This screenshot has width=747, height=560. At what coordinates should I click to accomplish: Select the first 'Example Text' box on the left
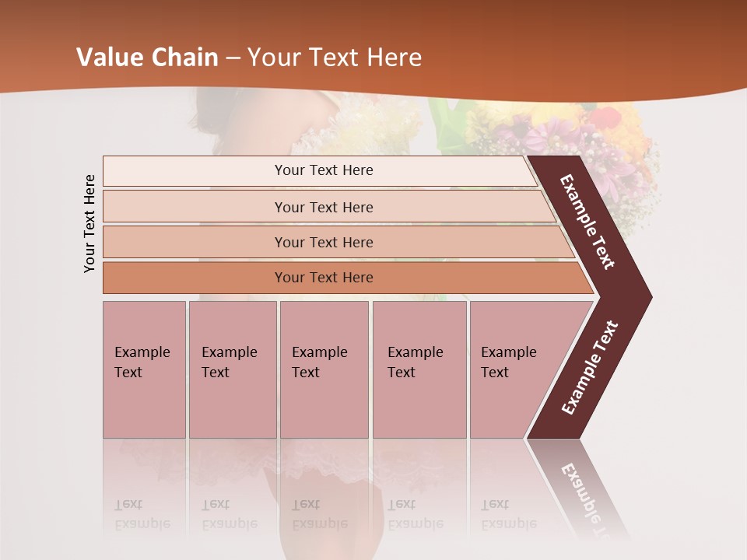coord(144,369)
